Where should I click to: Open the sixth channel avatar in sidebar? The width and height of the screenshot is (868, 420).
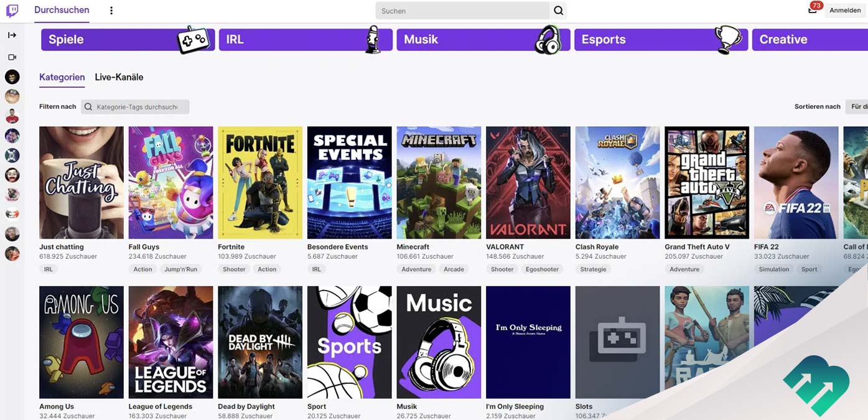(x=12, y=175)
